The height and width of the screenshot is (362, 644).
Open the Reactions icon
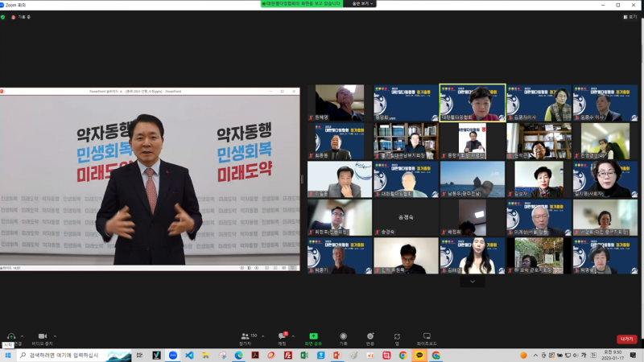click(x=370, y=336)
